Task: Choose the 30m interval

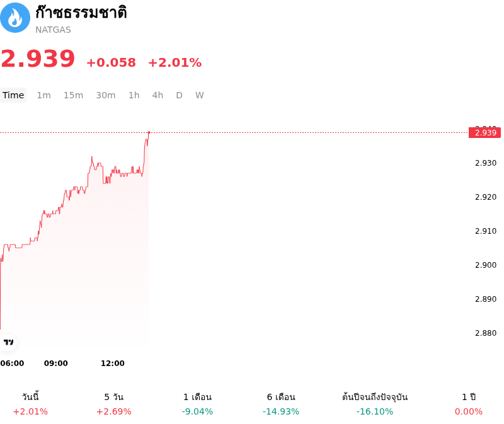Action: click(106, 95)
